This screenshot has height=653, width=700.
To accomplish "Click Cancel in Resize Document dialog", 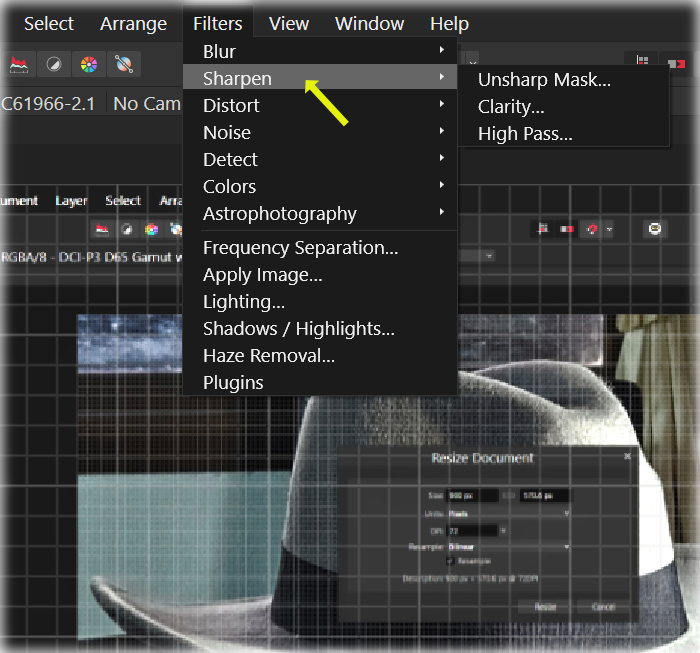I will point(603,607).
